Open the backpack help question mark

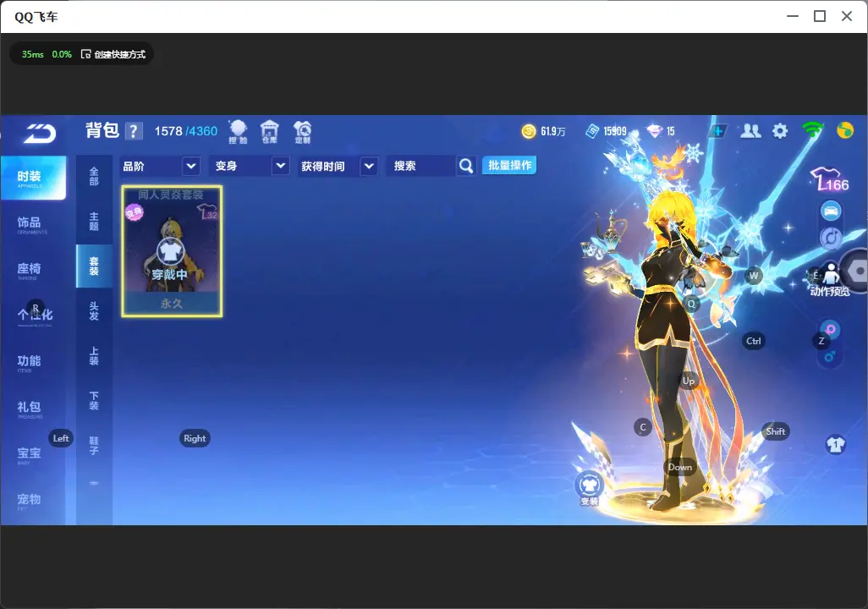point(134,131)
